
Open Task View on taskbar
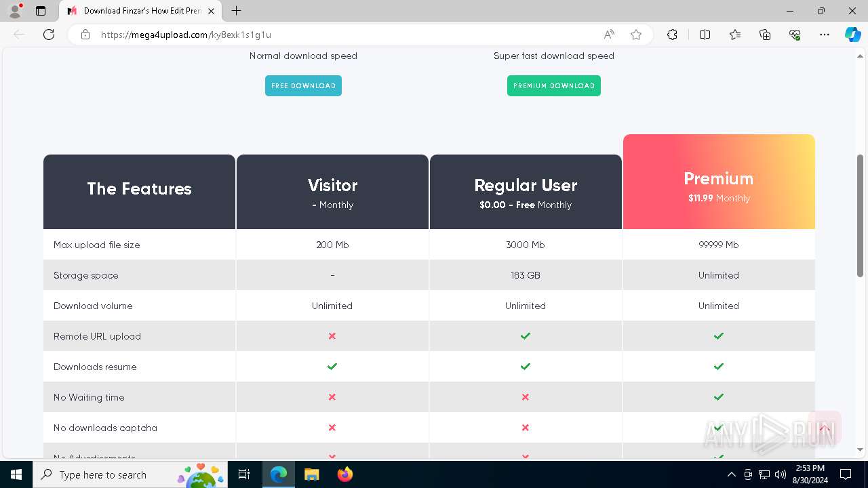click(244, 474)
